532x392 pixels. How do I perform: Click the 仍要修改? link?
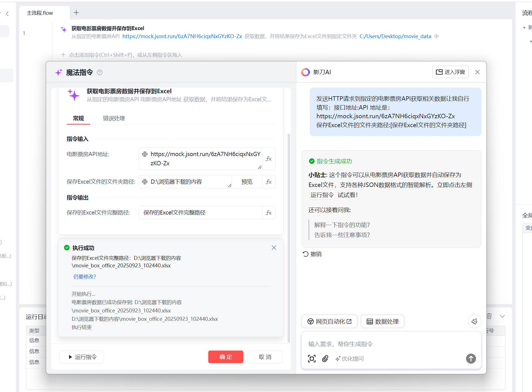[x=84, y=276]
